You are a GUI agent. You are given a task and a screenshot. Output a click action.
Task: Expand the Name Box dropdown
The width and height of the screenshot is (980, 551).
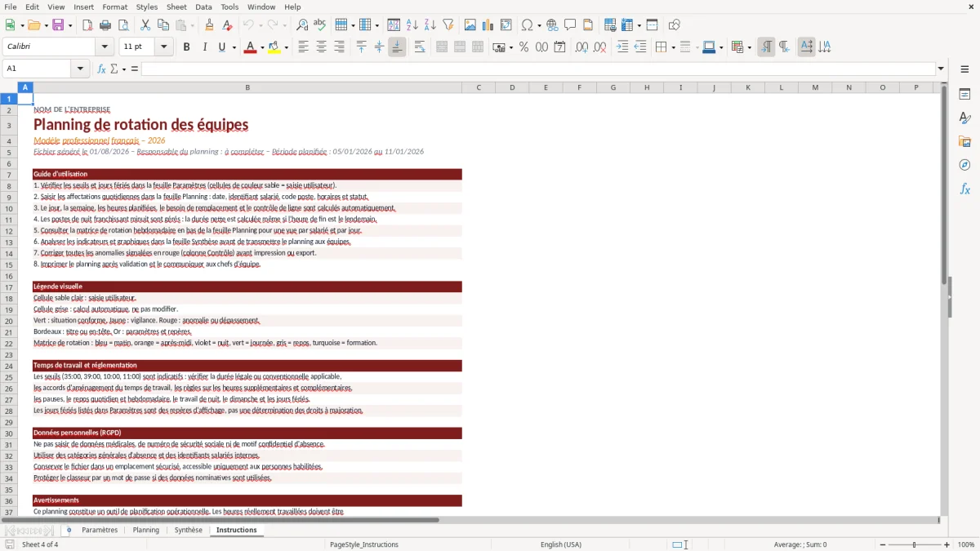[81, 69]
